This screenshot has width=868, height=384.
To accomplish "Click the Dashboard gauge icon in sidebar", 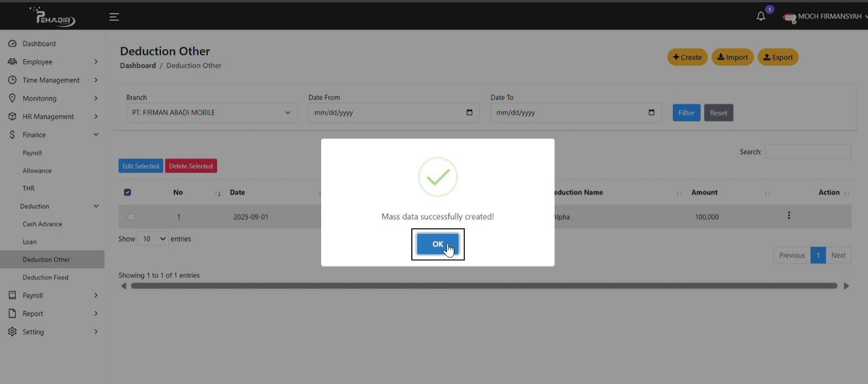I will pos(12,43).
